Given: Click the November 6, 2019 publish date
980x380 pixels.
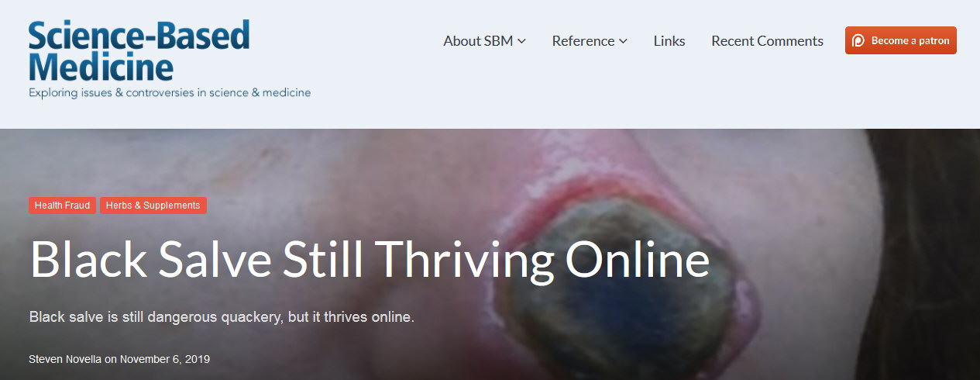Looking at the screenshot, I should click(165, 359).
